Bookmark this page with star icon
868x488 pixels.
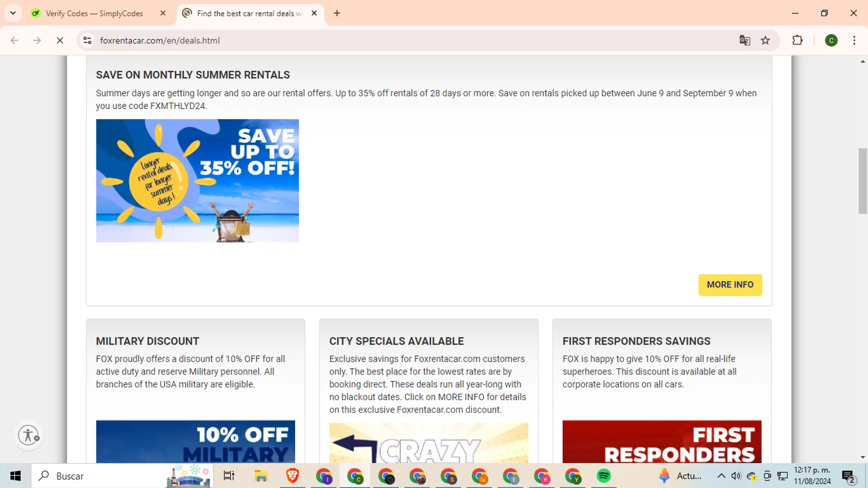tap(766, 41)
